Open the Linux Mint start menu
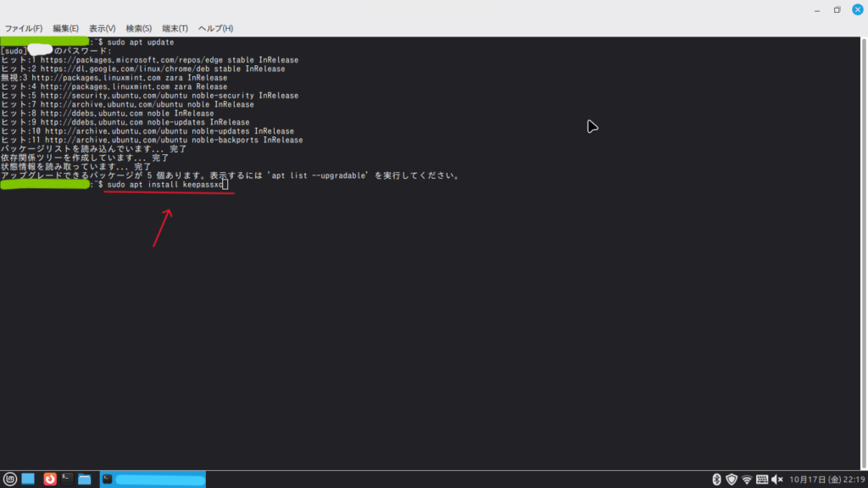Viewport: 868px width, 488px height. coord(10,480)
